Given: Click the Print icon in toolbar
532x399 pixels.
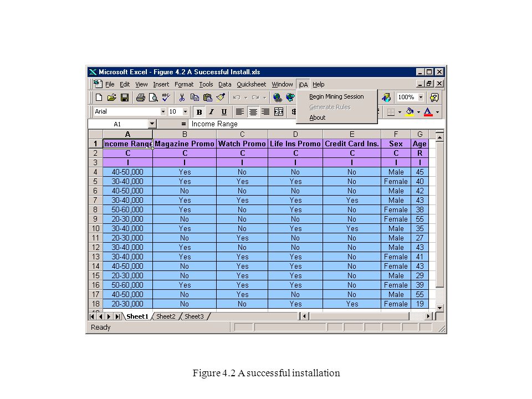Looking at the screenshot, I should (140, 98).
